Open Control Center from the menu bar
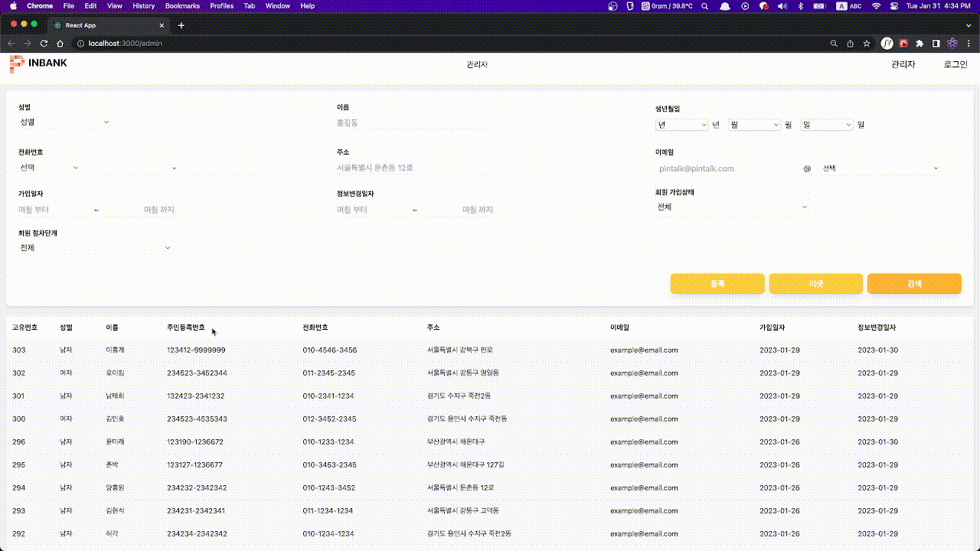This screenshot has width=980, height=551. 894,6
